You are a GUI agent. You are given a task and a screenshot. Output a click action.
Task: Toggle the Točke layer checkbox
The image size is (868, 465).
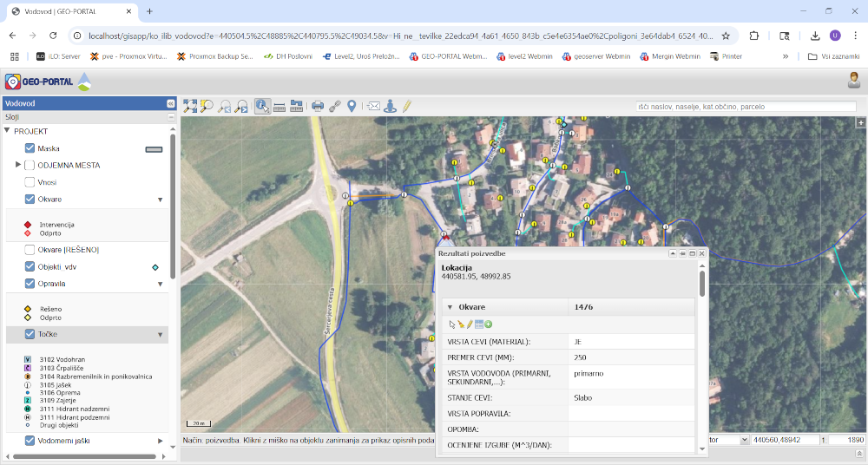click(30, 334)
